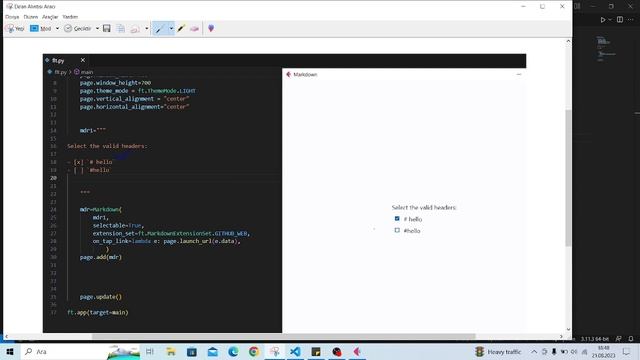
Task: Select the Pen tool
Action: click(160, 29)
